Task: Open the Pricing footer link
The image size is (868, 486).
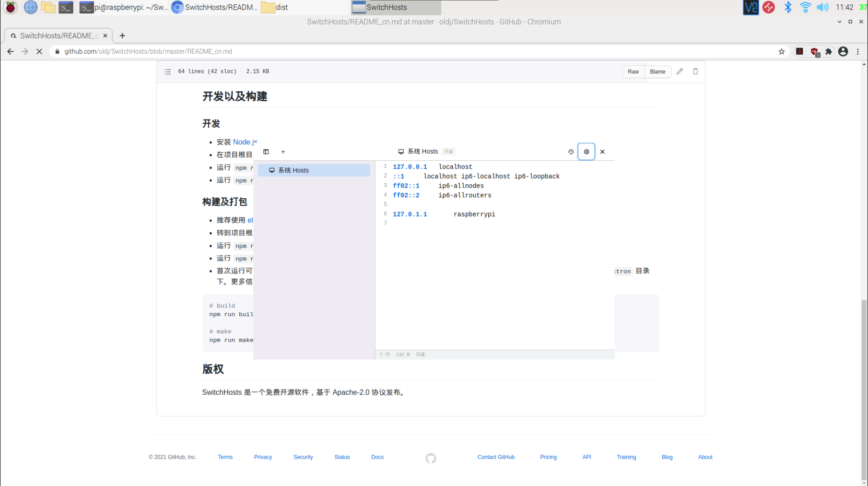Action: coord(548,457)
